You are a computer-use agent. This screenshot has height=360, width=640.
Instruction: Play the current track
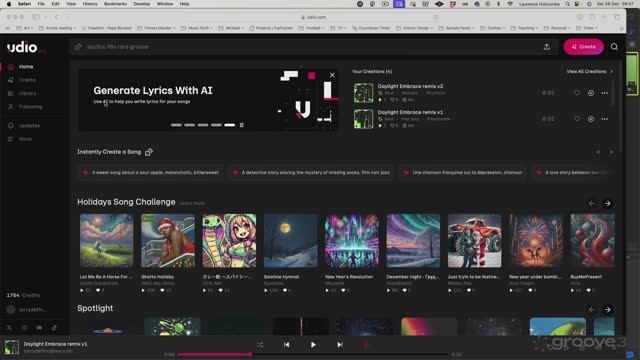pyautogui.click(x=313, y=345)
